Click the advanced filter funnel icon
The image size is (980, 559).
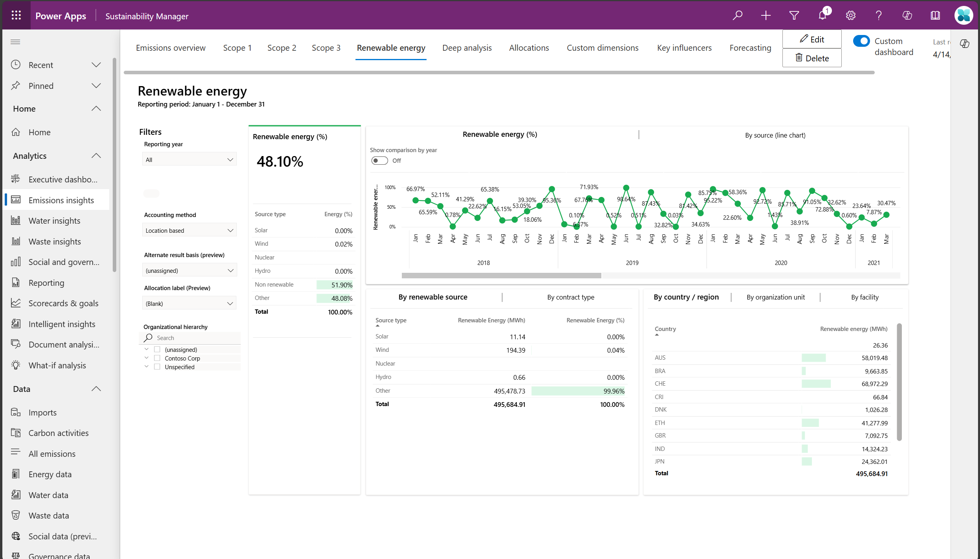tap(794, 16)
